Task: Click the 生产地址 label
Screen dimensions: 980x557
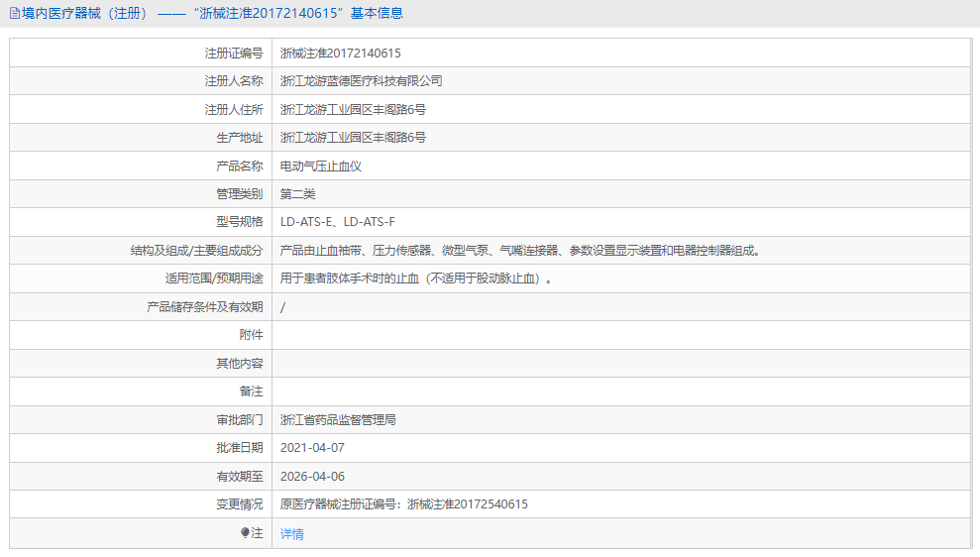Action: click(x=240, y=138)
